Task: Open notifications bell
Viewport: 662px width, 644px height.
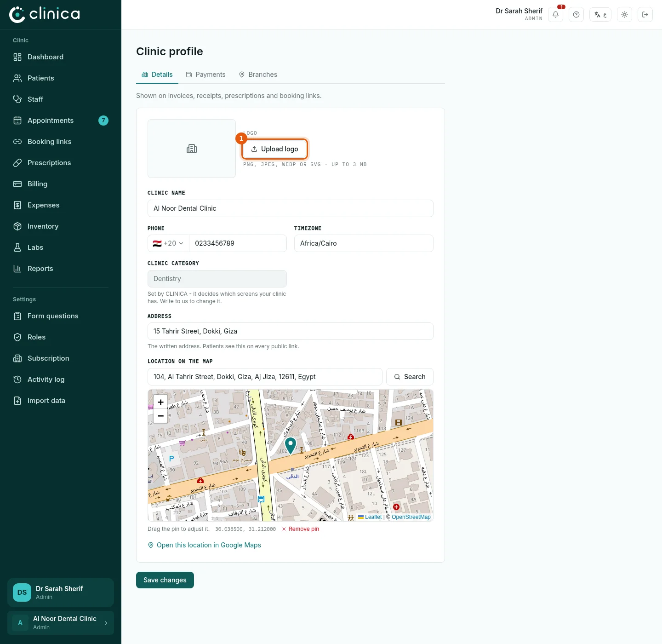Action: point(555,15)
